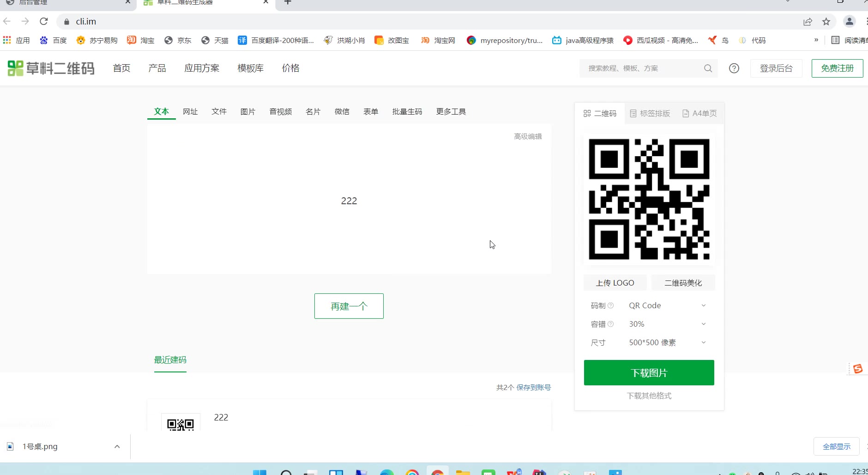Open the 标签排版 tab
868x475 pixels.
tap(650, 113)
